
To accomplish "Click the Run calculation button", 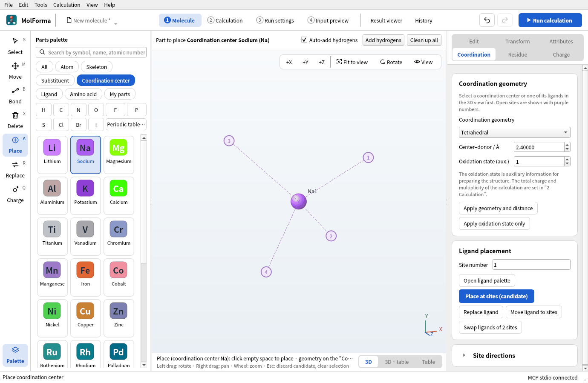I will coord(550,20).
